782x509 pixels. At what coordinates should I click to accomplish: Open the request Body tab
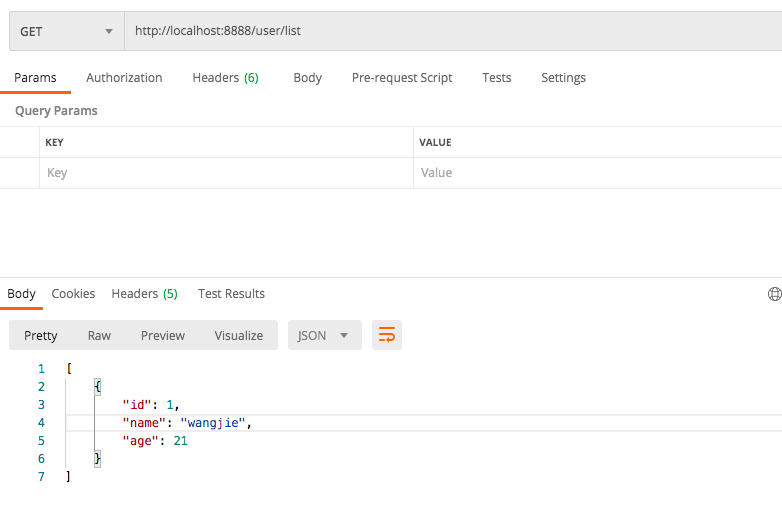click(308, 78)
